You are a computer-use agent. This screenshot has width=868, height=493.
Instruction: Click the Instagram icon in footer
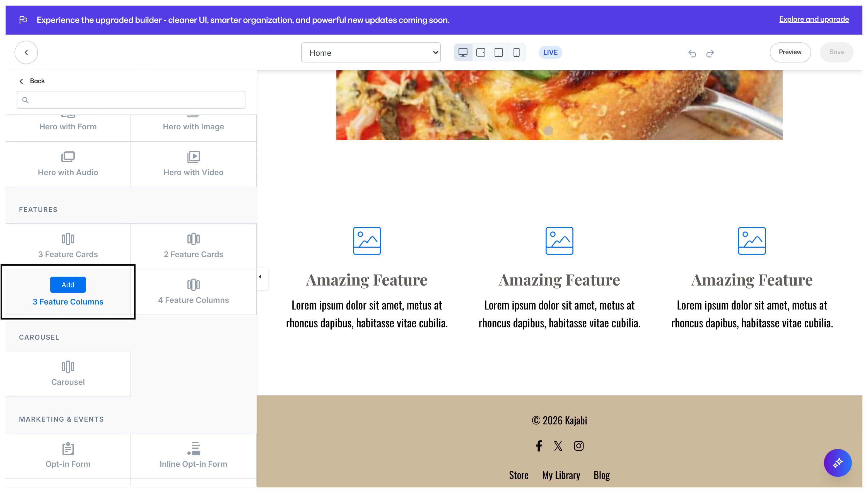pos(578,446)
